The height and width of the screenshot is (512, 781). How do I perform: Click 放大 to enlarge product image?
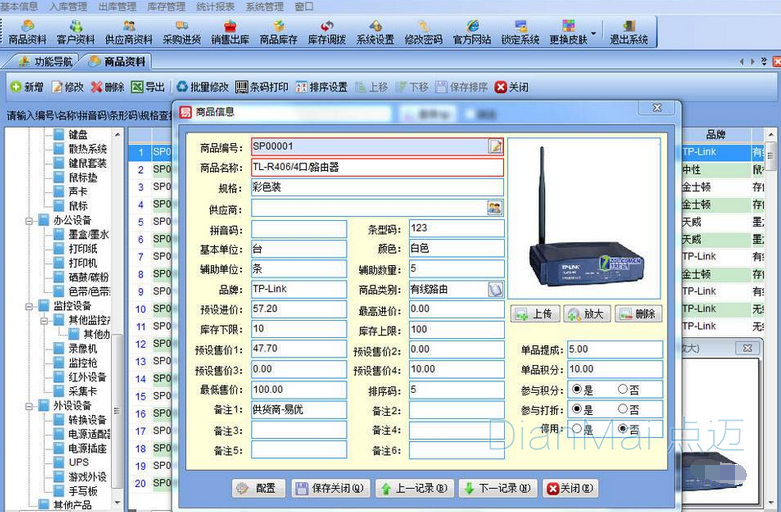click(587, 314)
